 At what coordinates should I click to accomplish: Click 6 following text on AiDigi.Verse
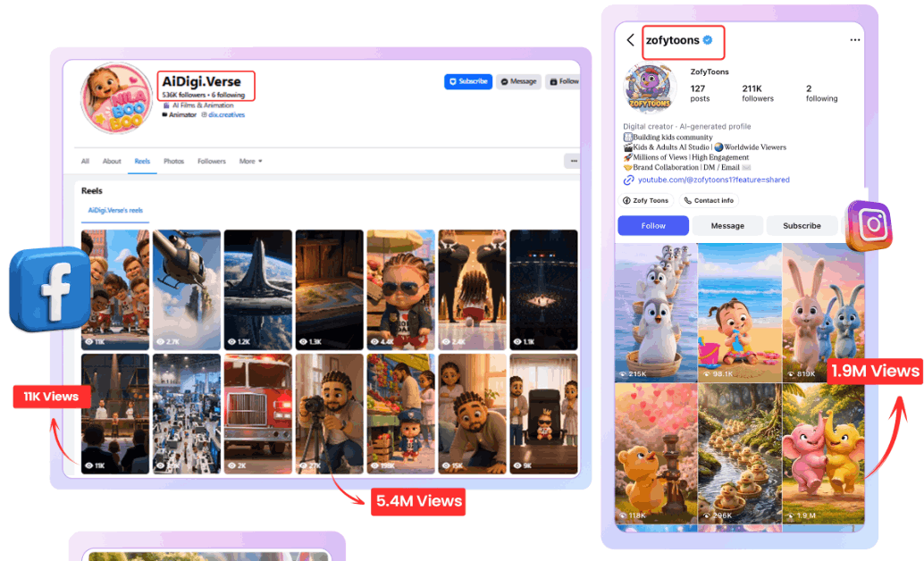tap(228, 95)
